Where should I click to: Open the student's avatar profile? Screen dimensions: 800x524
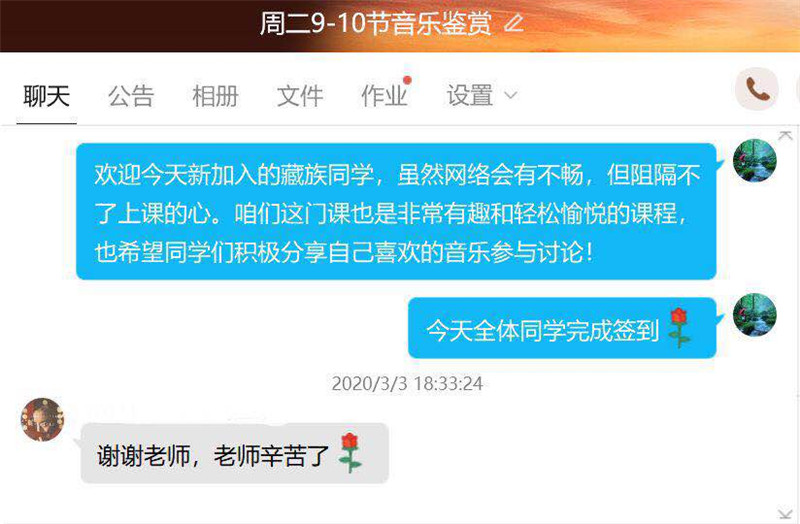pos(42,419)
